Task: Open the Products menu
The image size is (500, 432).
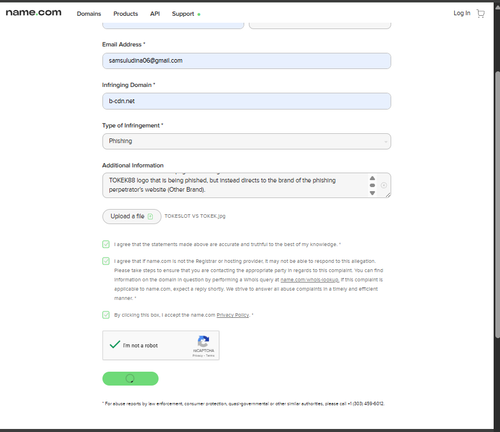Action: click(125, 14)
